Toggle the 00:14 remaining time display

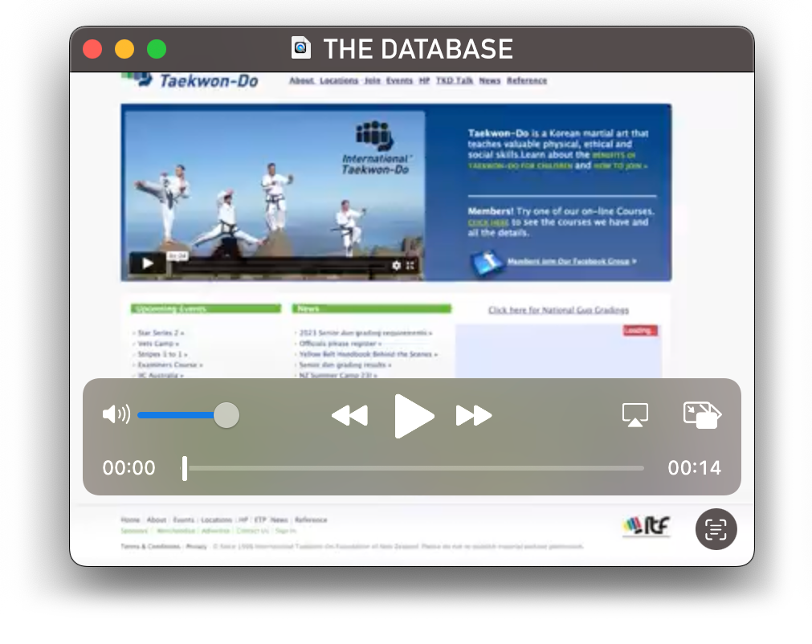pyautogui.click(x=694, y=468)
